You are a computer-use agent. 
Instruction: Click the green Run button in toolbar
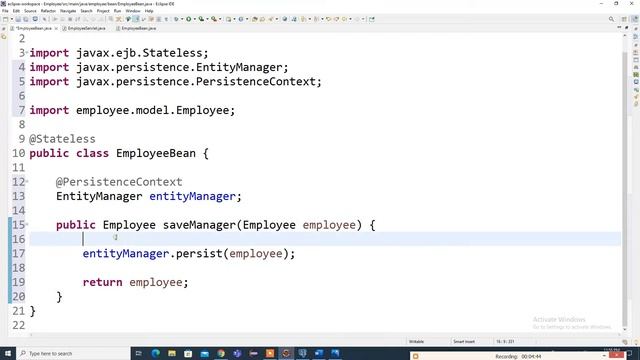point(189,19)
